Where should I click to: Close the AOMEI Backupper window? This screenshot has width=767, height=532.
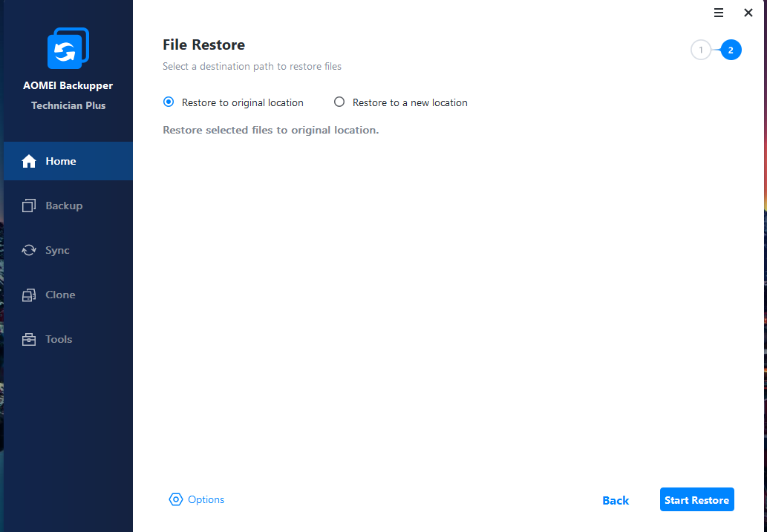748,13
